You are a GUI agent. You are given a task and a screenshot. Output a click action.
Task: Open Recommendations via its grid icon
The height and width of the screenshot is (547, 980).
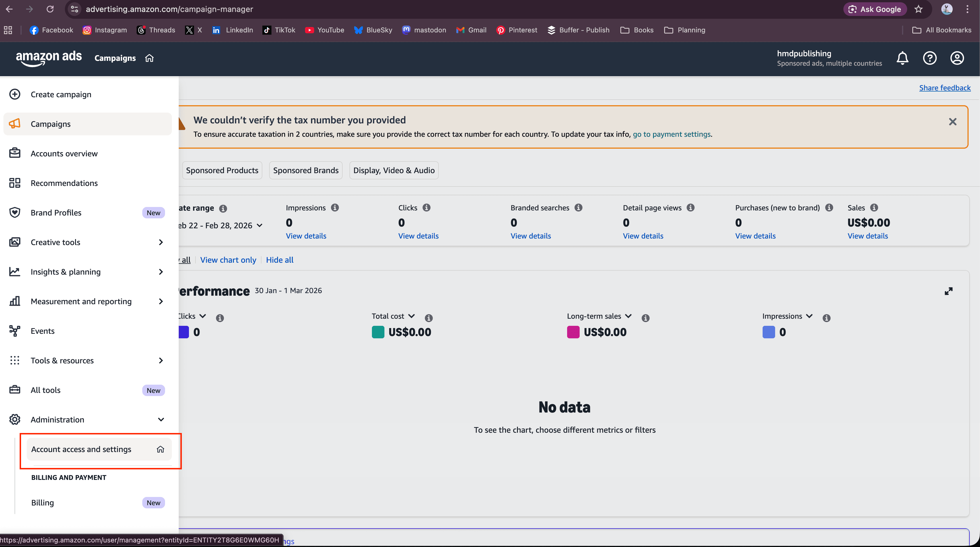[x=15, y=183]
